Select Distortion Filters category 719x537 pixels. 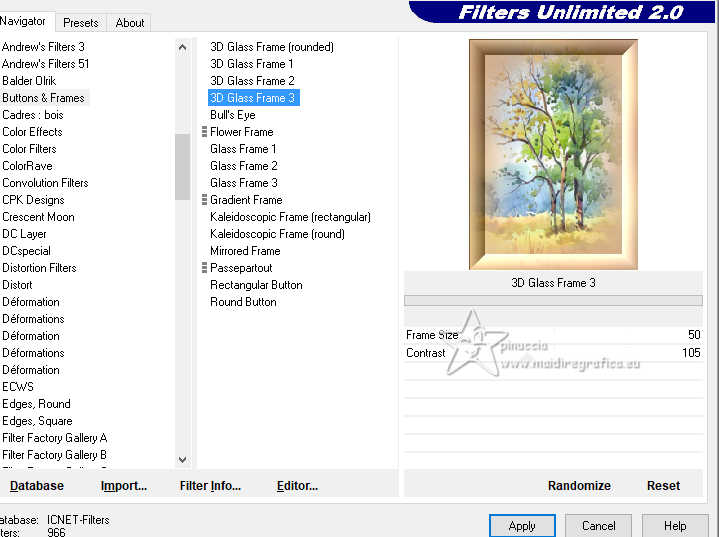coord(39,268)
